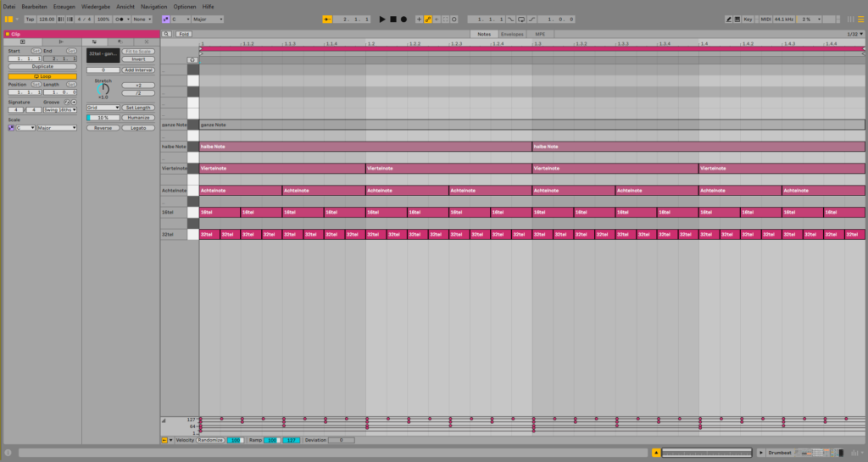Toggle the Punch-Out switch icon
The width and height of the screenshot is (868, 462).
tap(532, 19)
